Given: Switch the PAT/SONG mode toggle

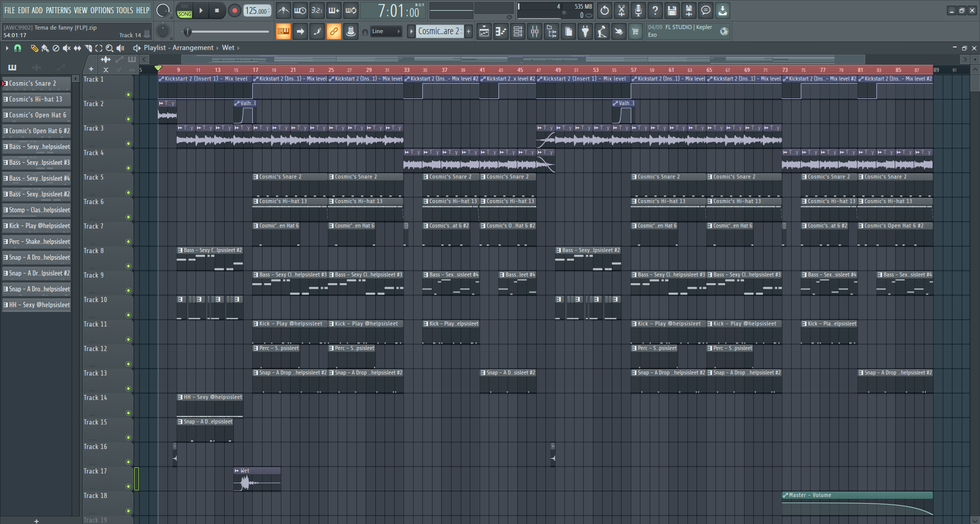Looking at the screenshot, I should (x=184, y=10).
